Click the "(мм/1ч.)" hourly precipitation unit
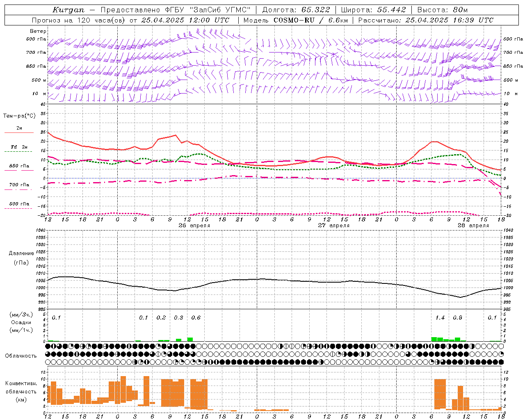 tap(21, 330)
